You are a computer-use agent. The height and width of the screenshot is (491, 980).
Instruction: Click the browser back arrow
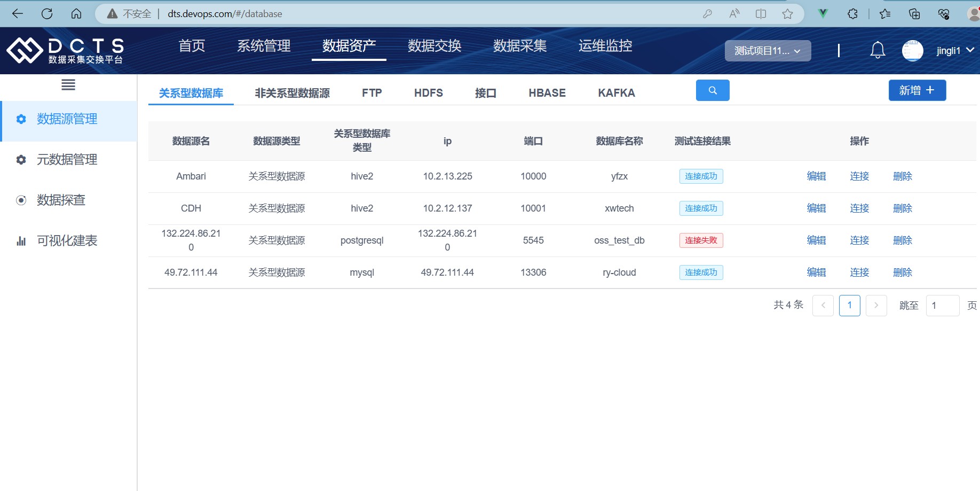click(18, 14)
